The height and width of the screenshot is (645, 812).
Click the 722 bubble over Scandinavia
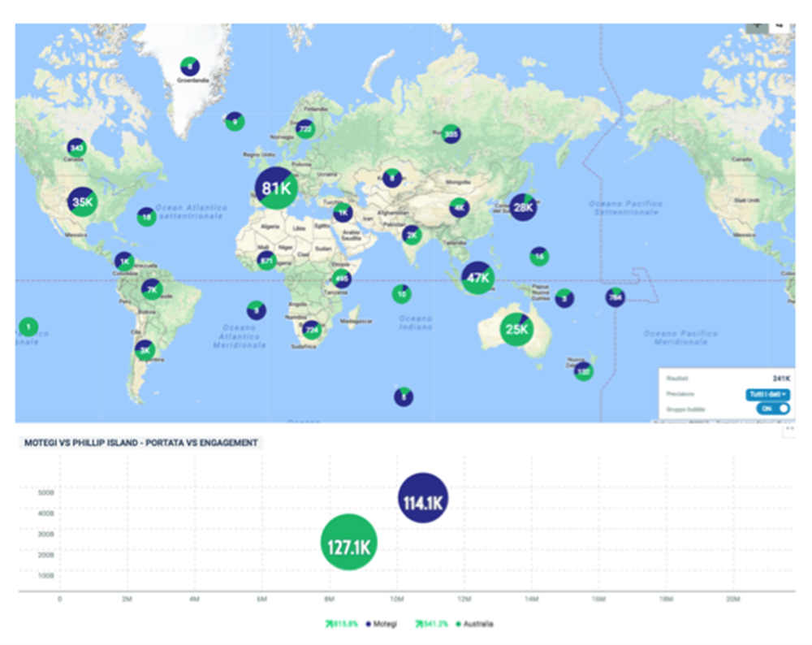[305, 129]
